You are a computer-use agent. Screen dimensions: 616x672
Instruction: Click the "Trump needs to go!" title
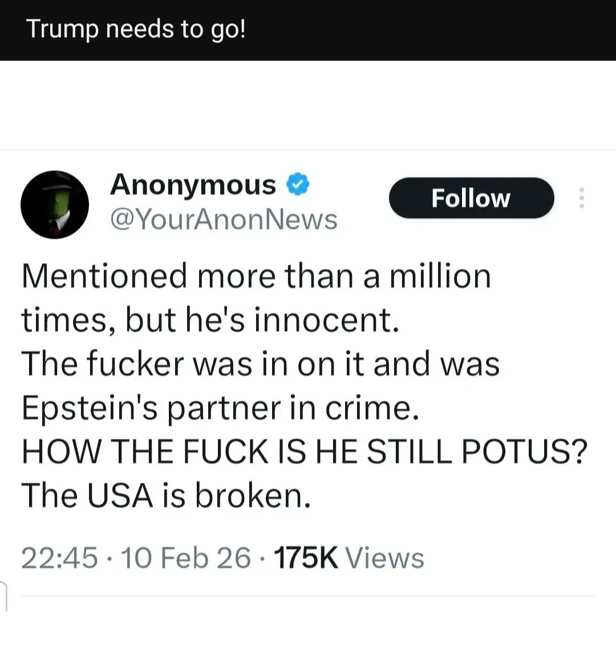tap(136, 29)
